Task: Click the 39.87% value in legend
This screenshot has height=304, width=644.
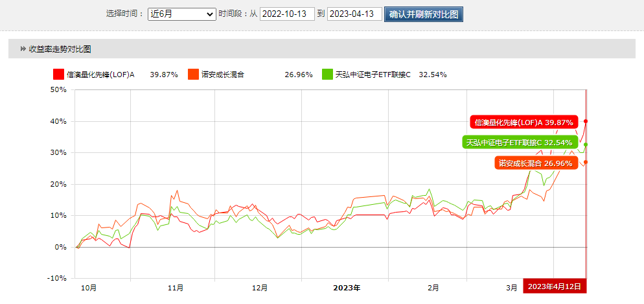Action: pyautogui.click(x=164, y=75)
